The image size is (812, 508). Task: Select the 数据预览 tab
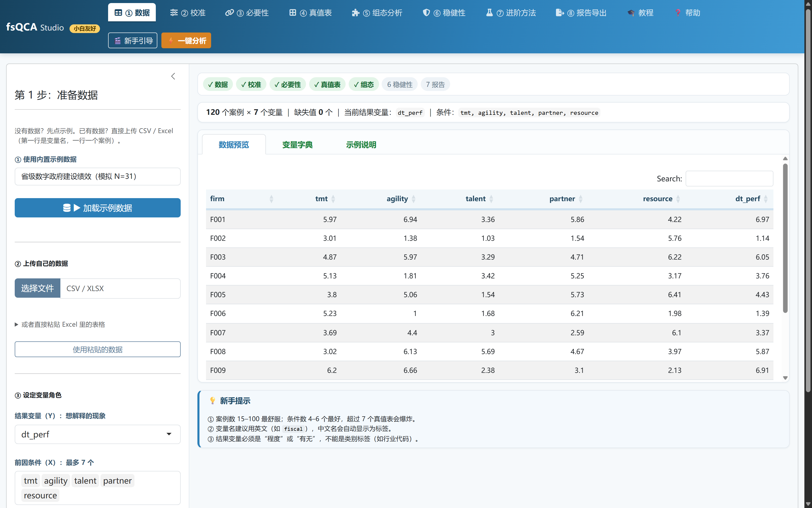[234, 145]
